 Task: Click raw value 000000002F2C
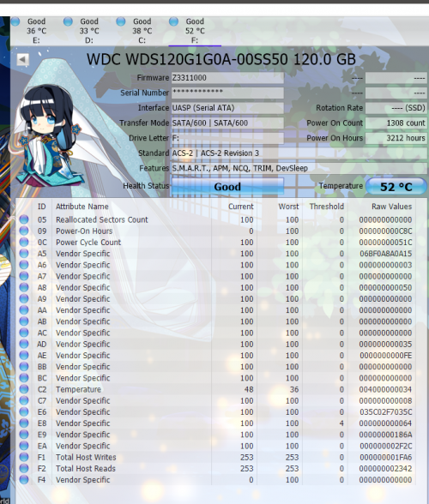[x=385, y=446]
